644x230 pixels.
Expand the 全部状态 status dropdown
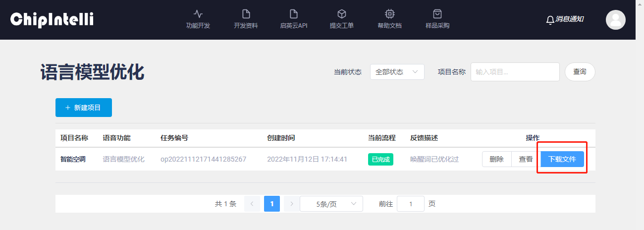[x=397, y=72]
